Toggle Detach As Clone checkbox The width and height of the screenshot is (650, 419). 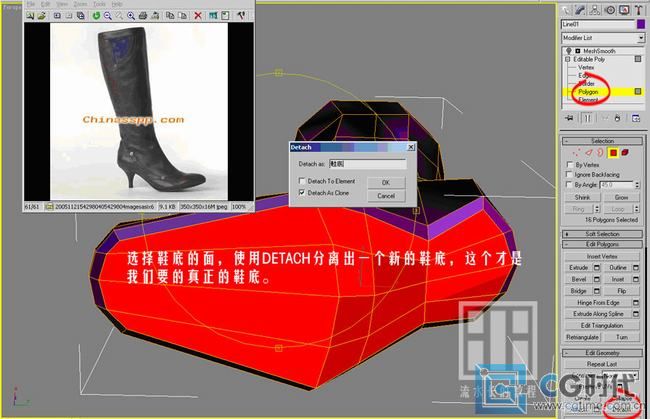[302, 193]
